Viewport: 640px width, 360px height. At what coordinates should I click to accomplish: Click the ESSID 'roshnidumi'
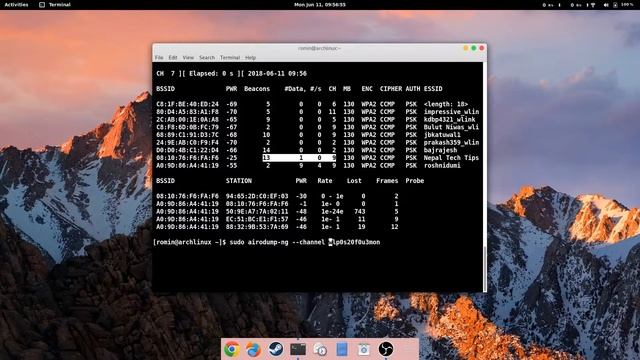(442, 165)
